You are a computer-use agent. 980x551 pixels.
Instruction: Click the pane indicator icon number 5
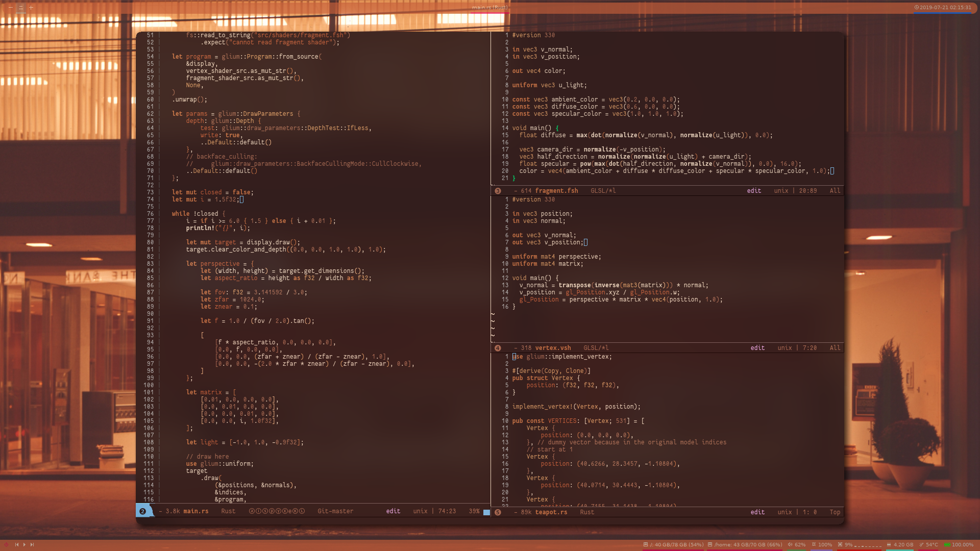(x=498, y=512)
